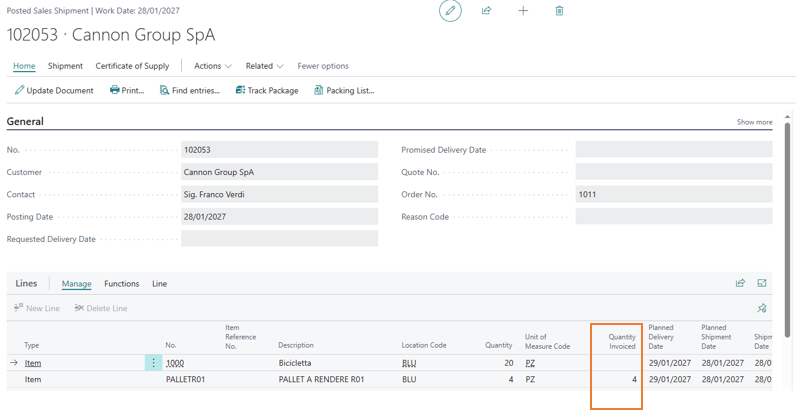Viewport: 801px width, 418px height.
Task: Click the row arrow before first Item
Action: point(14,363)
